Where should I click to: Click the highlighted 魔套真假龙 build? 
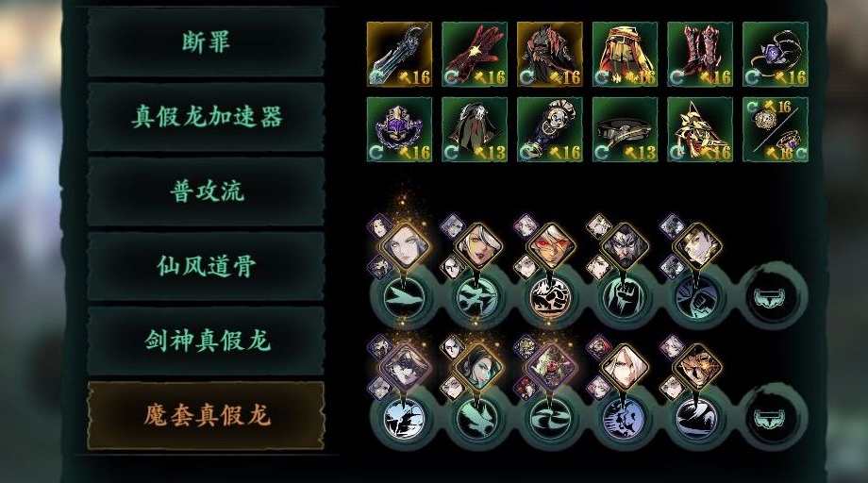click(206, 415)
